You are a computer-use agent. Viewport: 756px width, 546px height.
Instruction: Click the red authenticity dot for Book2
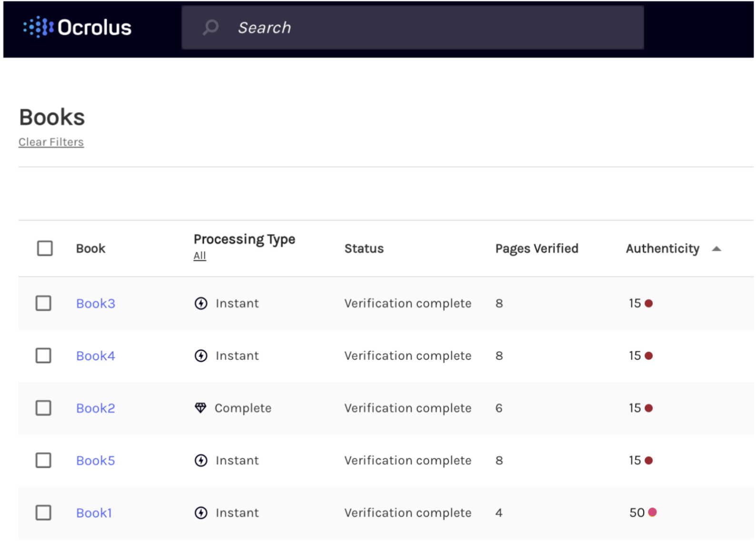point(648,408)
